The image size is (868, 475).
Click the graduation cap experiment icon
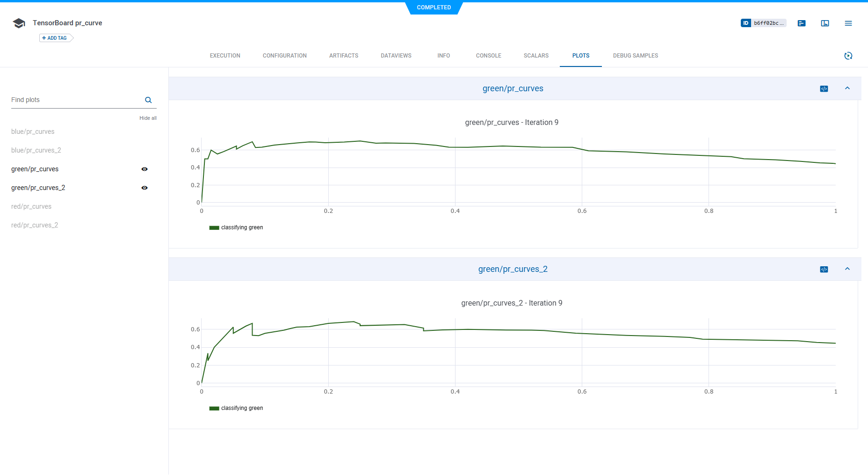(x=19, y=23)
